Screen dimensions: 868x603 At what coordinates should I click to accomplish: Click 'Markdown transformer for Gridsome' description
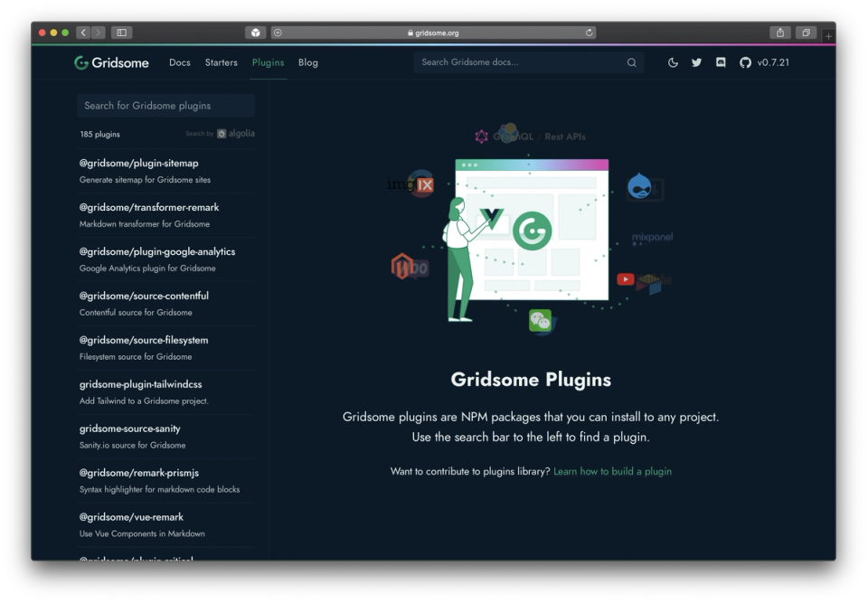[x=145, y=224]
